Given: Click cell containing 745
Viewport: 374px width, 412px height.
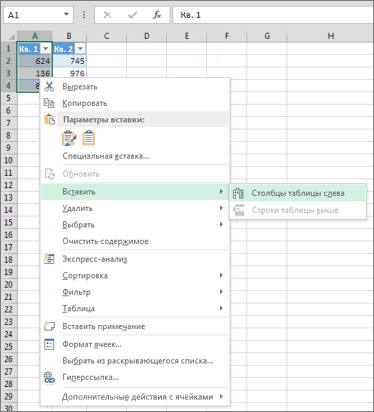Looking at the screenshot, I should [69, 61].
